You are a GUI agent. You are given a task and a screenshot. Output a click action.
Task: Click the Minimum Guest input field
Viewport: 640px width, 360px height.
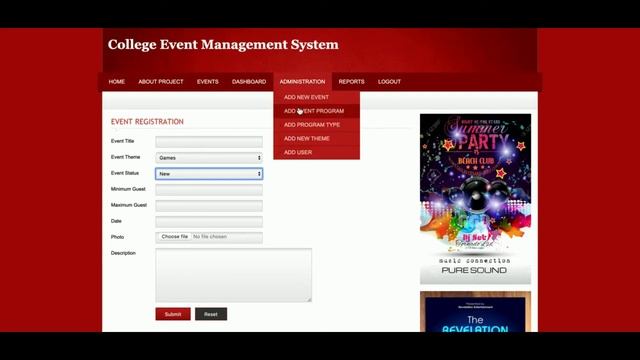[209, 190]
